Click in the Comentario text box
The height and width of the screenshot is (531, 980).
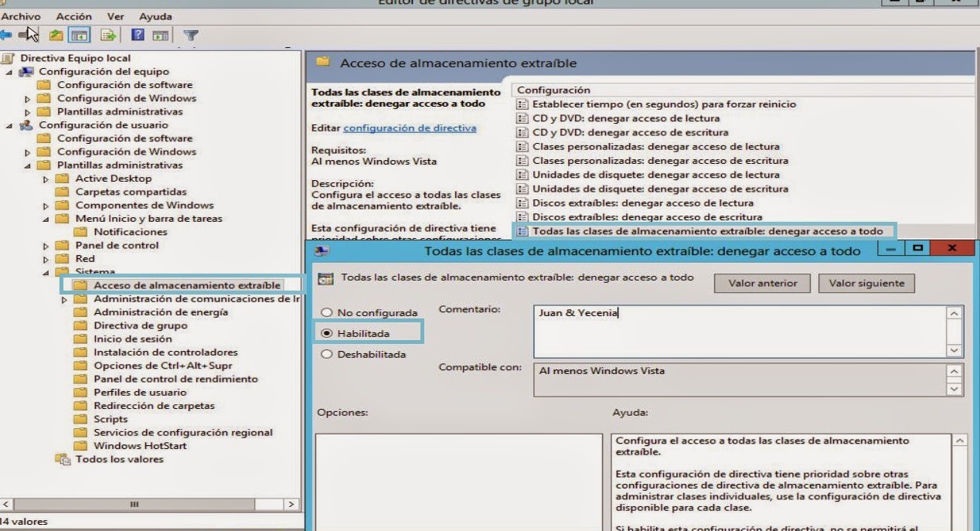[740, 331]
